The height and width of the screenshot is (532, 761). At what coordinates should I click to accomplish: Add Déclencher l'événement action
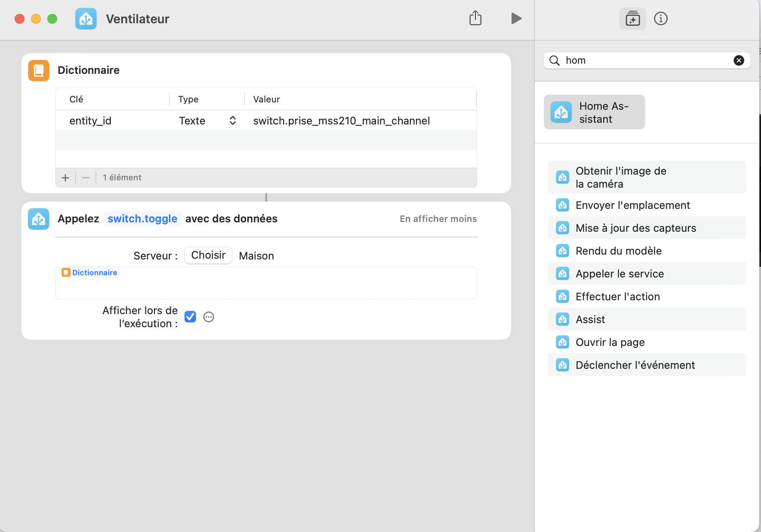[x=647, y=365]
